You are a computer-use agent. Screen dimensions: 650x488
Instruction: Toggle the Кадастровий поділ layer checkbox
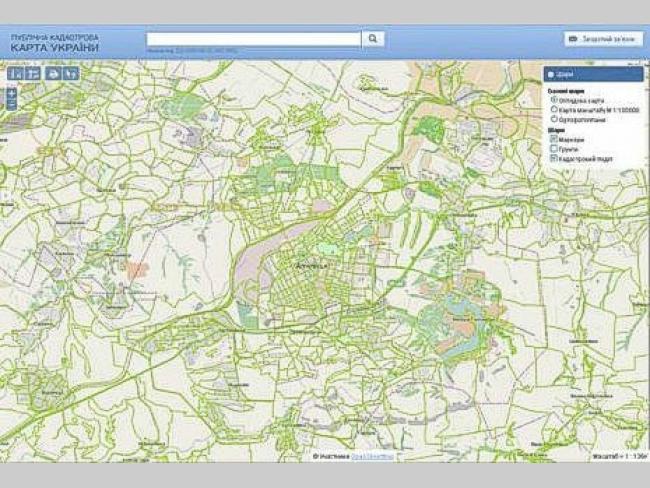pyautogui.click(x=554, y=158)
